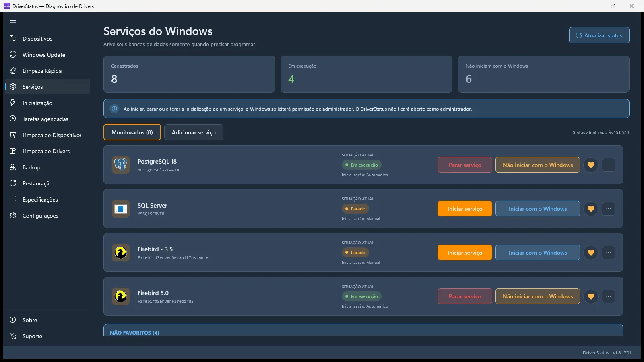The image size is (644, 362).
Task: Click the Firebird - 3.5 phoenix icon
Action: point(121,253)
